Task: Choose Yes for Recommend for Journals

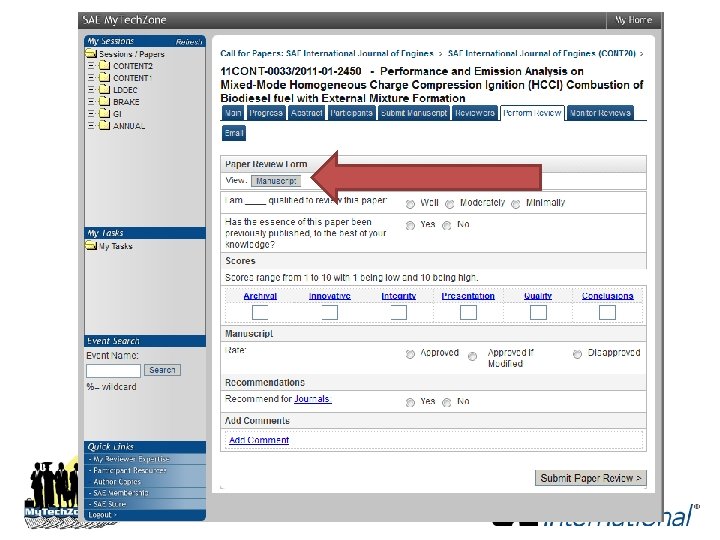Action: 410,403
